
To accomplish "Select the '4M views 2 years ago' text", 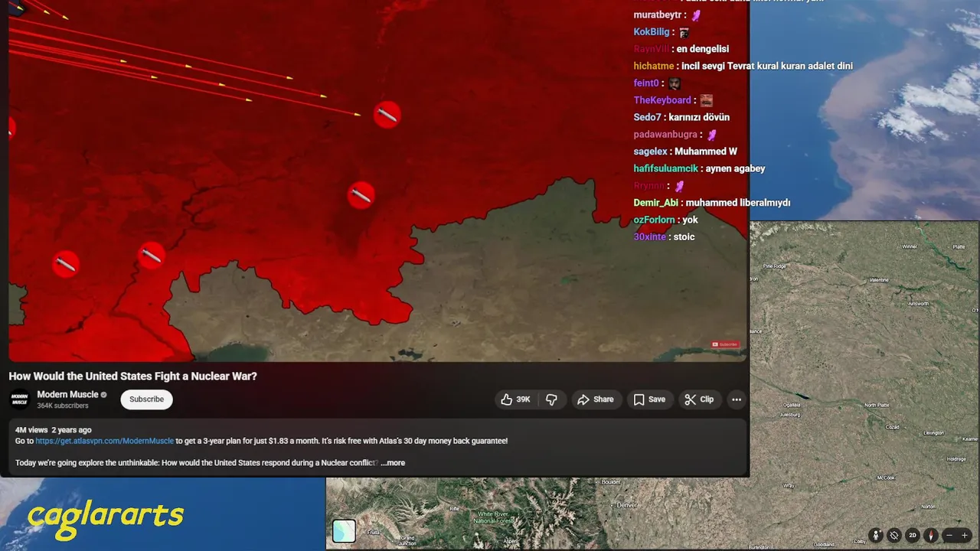I will click(53, 430).
